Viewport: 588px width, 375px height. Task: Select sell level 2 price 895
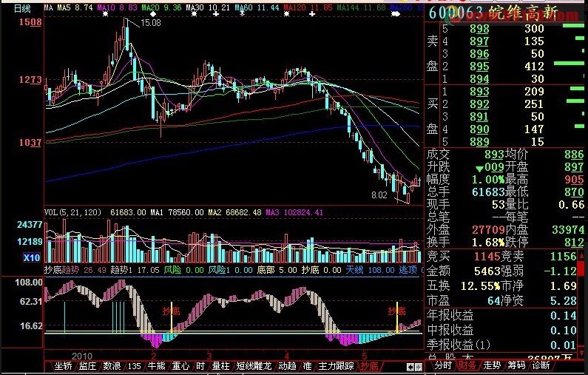[479, 67]
